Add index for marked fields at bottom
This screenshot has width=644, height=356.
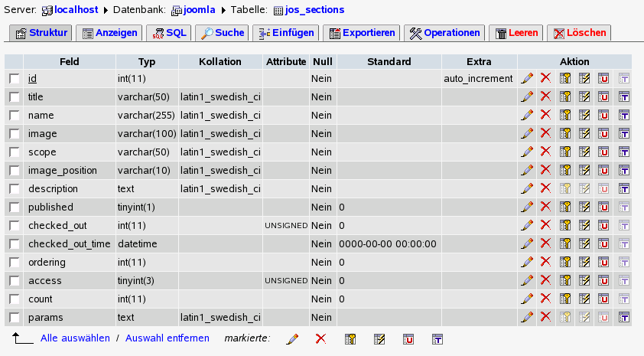point(379,339)
